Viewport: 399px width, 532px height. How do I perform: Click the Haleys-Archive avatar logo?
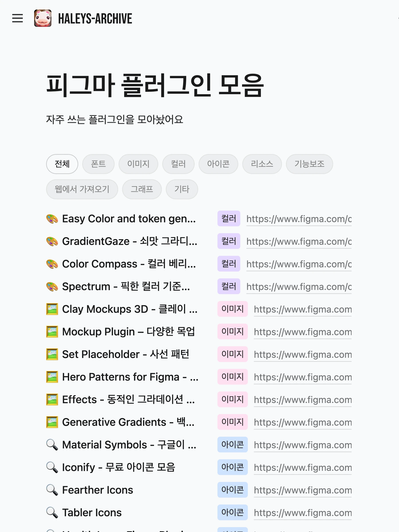coord(43,18)
